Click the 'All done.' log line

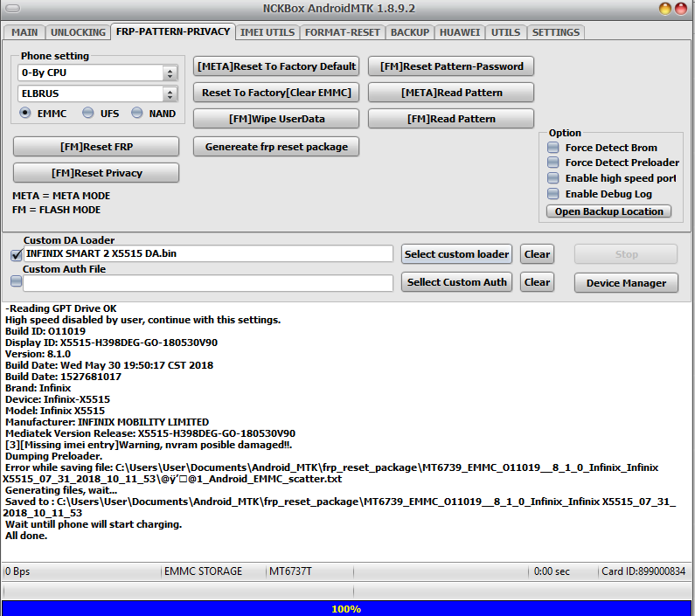(x=26, y=536)
